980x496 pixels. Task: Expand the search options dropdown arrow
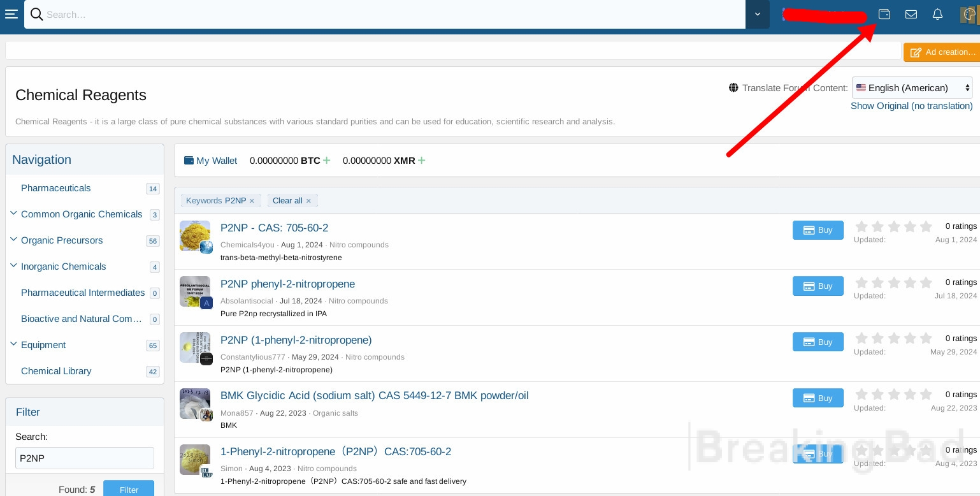[758, 14]
